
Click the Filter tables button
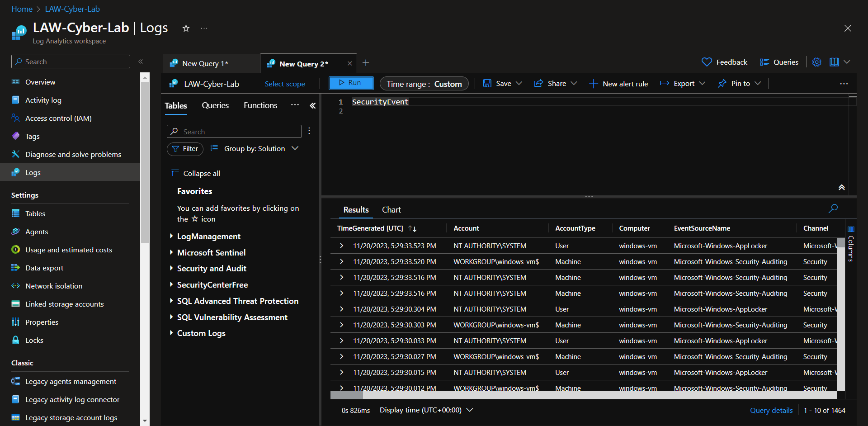[x=185, y=149]
